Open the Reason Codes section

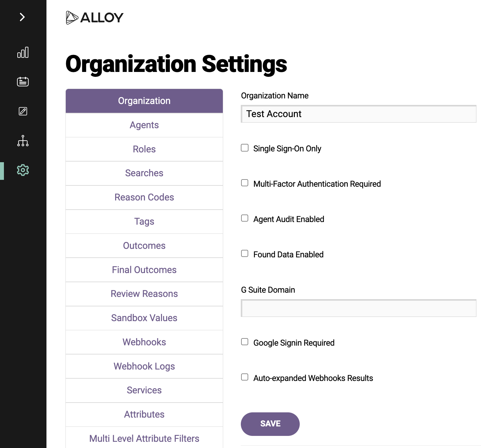(144, 198)
